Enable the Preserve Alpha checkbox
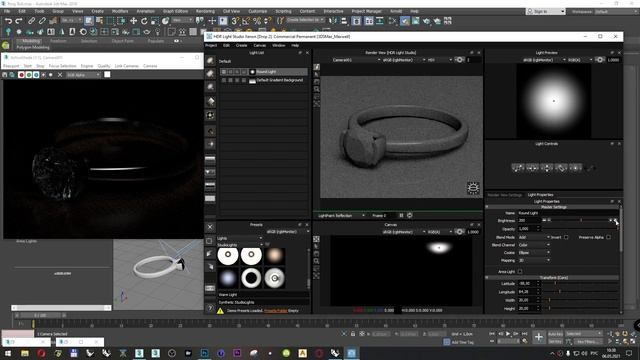 [x=609, y=237]
